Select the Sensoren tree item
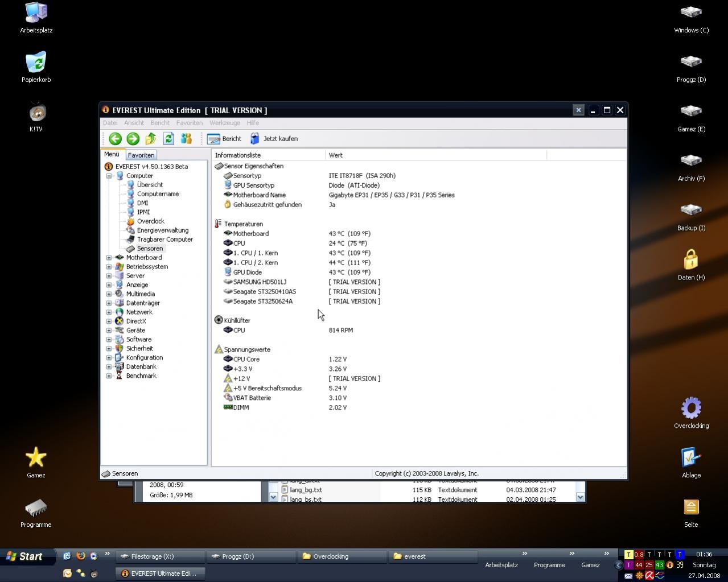728x582 pixels. tap(150, 249)
